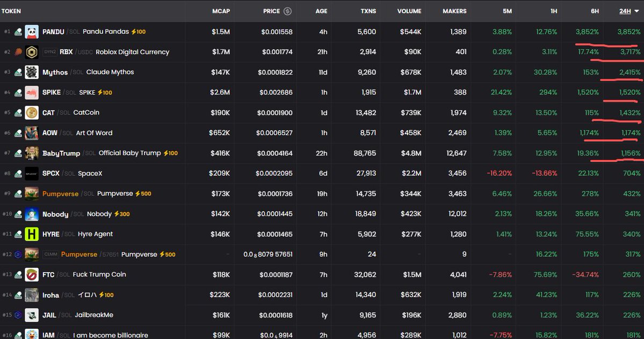Click FTC 6H change -34.74%

pos(585,275)
